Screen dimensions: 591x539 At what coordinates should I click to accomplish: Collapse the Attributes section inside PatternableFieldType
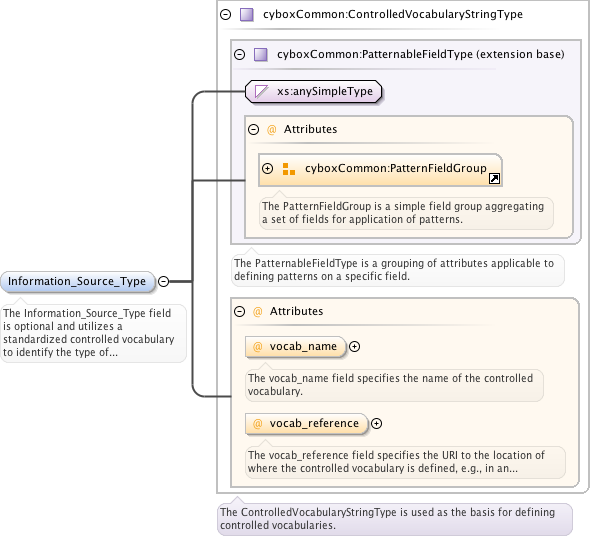pyautogui.click(x=253, y=130)
